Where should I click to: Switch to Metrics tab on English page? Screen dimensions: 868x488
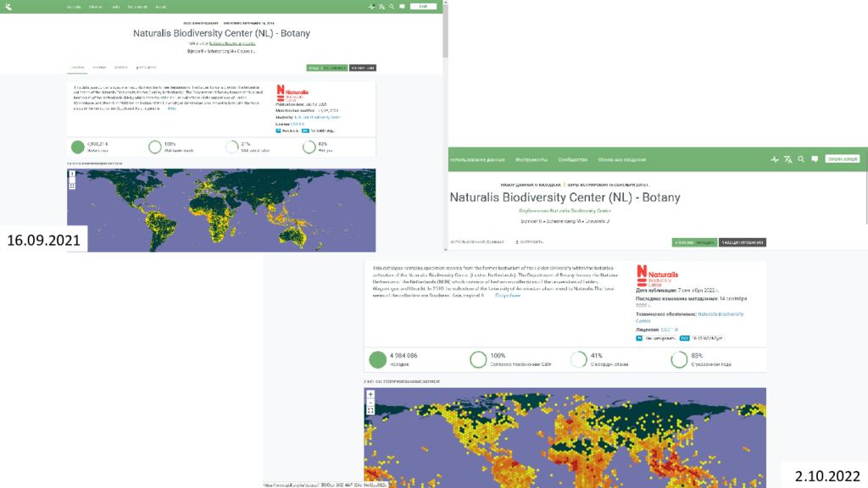click(99, 68)
